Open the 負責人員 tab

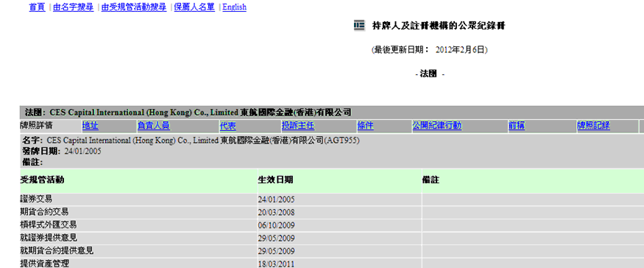click(x=154, y=126)
